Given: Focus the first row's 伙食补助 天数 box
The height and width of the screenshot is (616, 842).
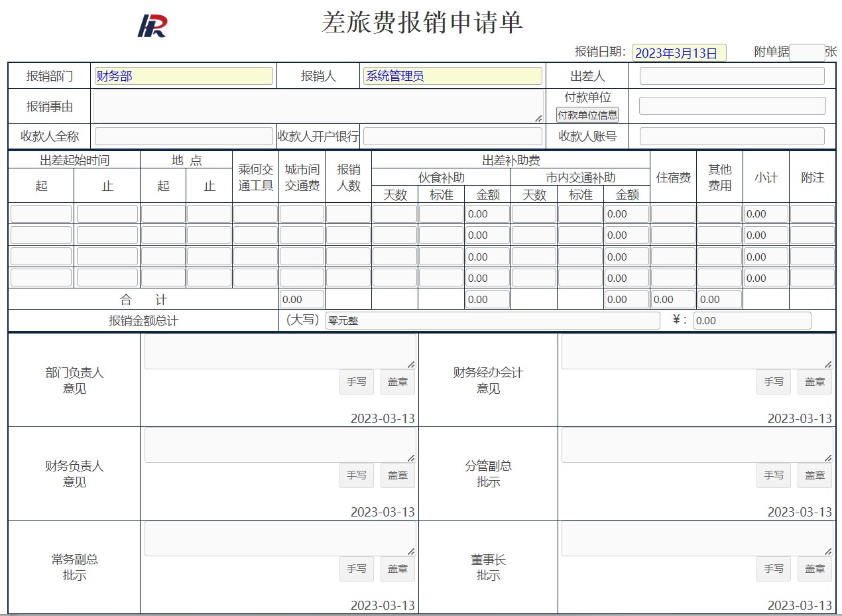Looking at the screenshot, I should [x=394, y=214].
